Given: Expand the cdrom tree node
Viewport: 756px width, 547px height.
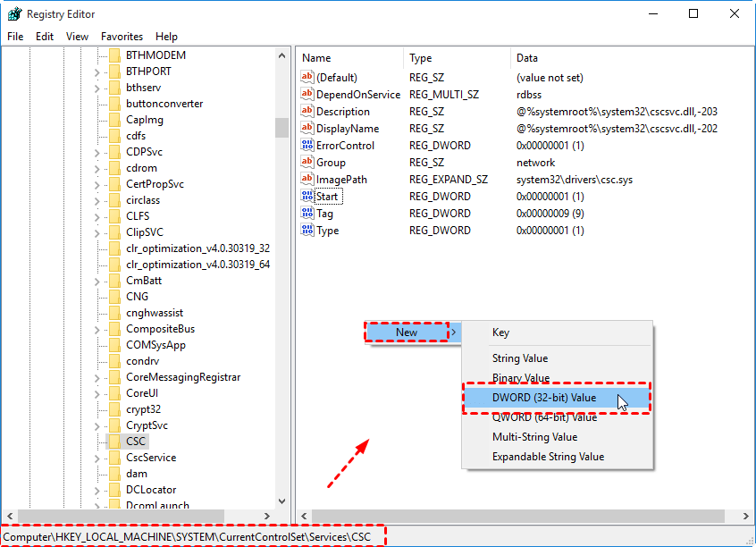Looking at the screenshot, I should coord(97,169).
